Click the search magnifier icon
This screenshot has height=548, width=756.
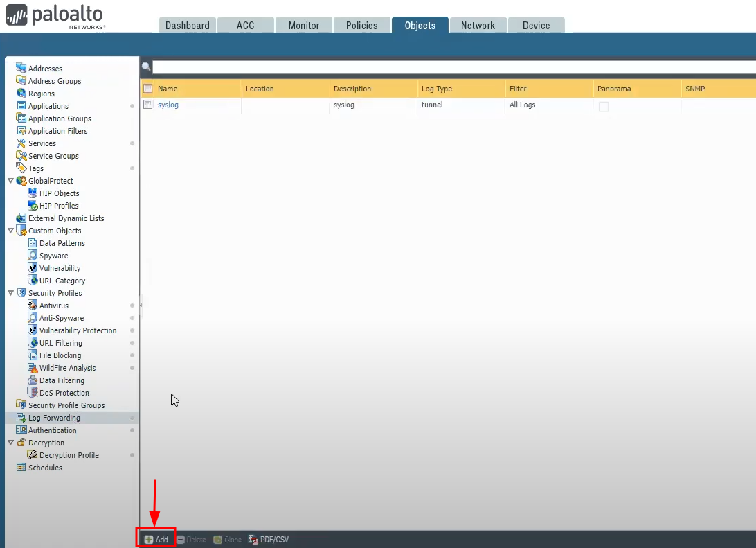click(x=146, y=67)
